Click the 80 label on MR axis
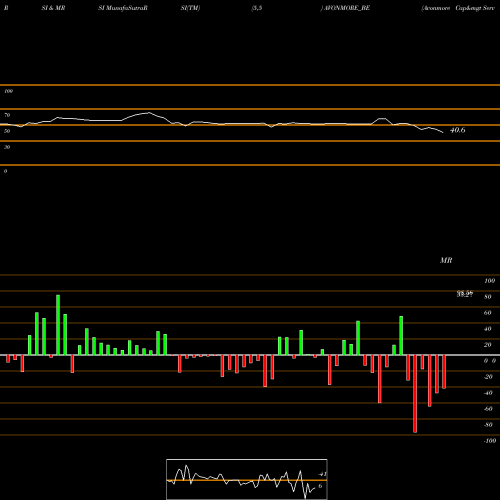 (488, 297)
